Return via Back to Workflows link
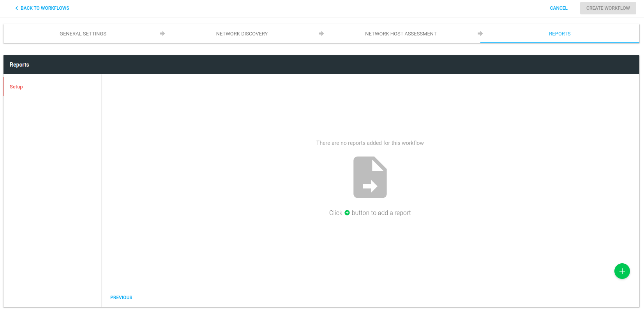The height and width of the screenshot is (312, 644). (x=45, y=8)
